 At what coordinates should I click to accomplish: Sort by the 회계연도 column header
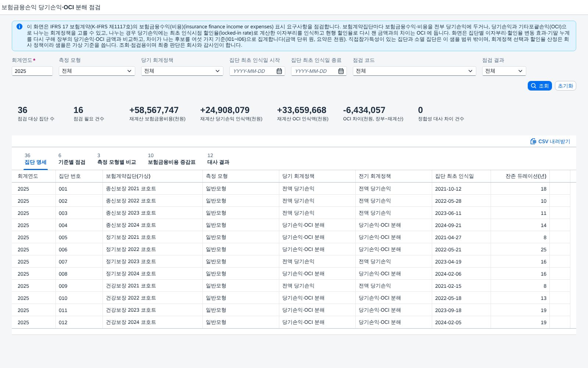point(34,176)
